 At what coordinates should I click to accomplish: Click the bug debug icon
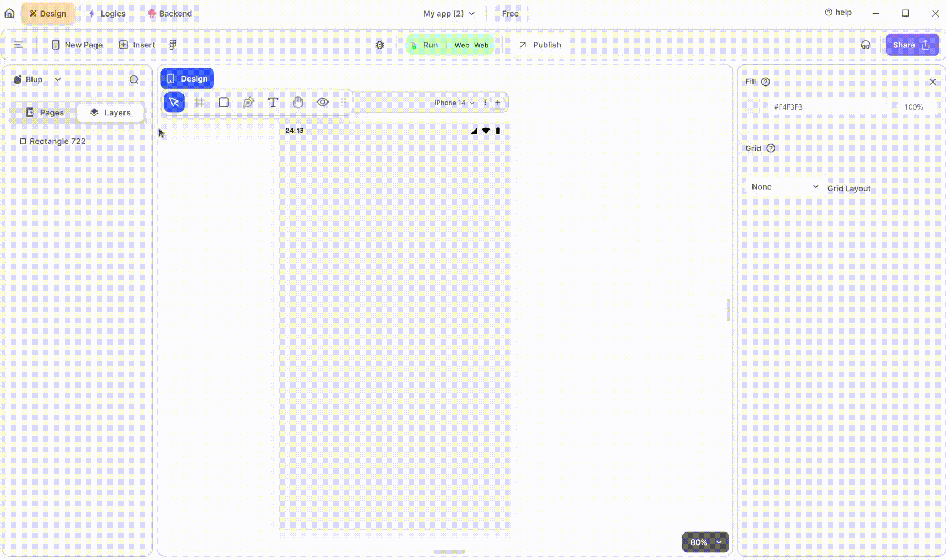[380, 45]
